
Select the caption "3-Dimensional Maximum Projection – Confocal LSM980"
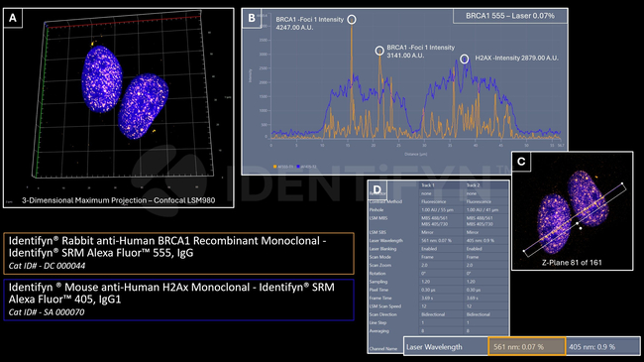[x=118, y=200]
